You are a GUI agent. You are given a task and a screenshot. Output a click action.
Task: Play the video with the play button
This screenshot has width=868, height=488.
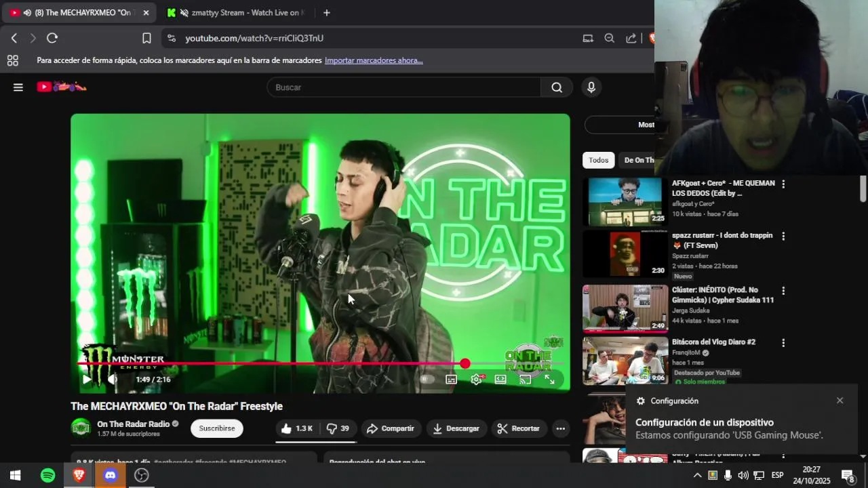(87, 380)
